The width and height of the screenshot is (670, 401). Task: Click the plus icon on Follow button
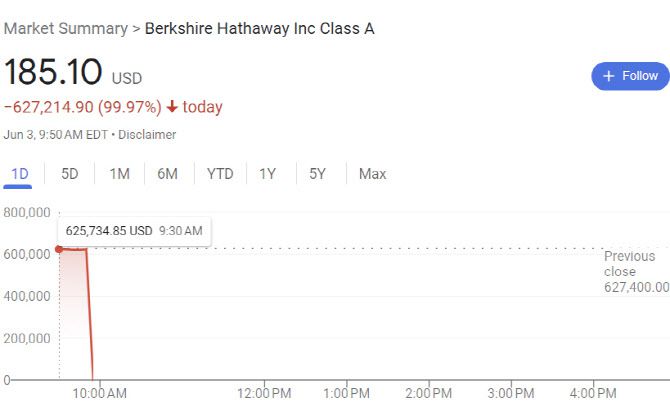(x=608, y=76)
